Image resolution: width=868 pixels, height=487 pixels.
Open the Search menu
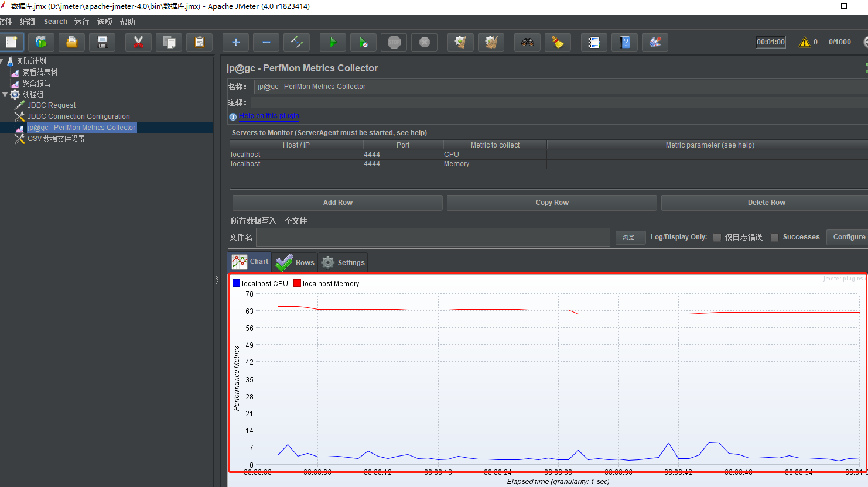tap(55, 22)
